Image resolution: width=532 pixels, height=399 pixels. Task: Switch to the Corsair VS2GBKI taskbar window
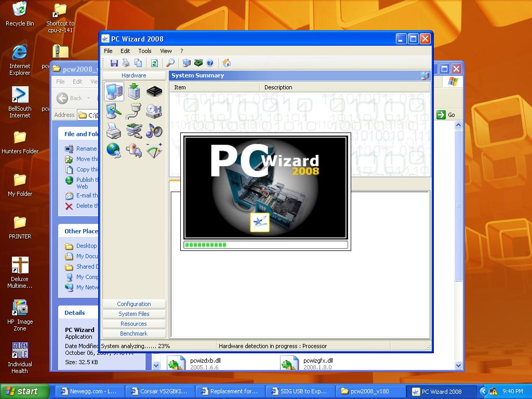click(x=160, y=391)
